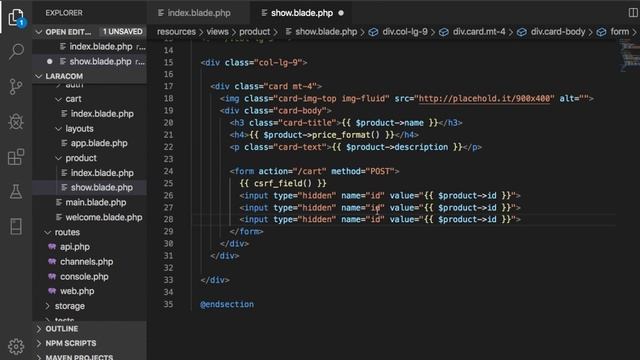The image size is (640, 360).
Task: Click the div.card-body breadcrumb
Action: [x=558, y=32]
